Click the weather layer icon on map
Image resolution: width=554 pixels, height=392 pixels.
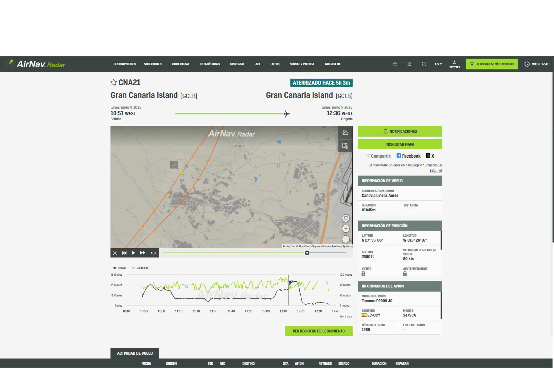pyautogui.click(x=345, y=133)
